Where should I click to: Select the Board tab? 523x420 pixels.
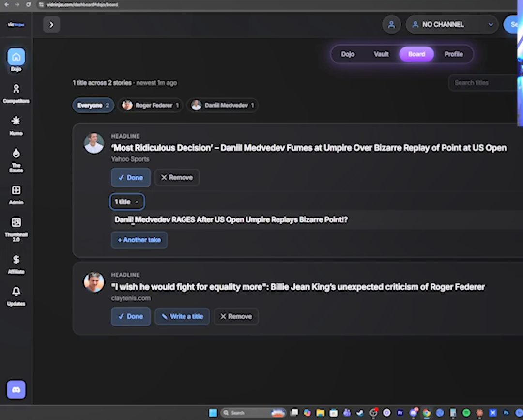click(x=416, y=54)
